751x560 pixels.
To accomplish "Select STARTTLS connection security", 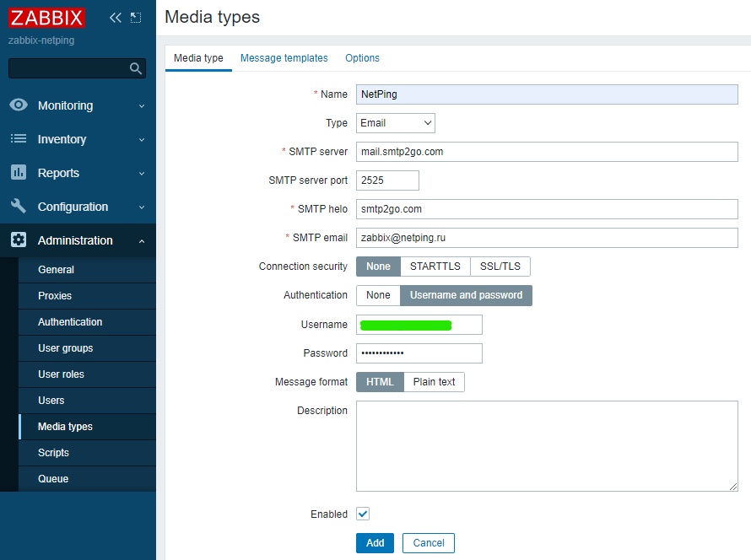I will [x=435, y=267].
